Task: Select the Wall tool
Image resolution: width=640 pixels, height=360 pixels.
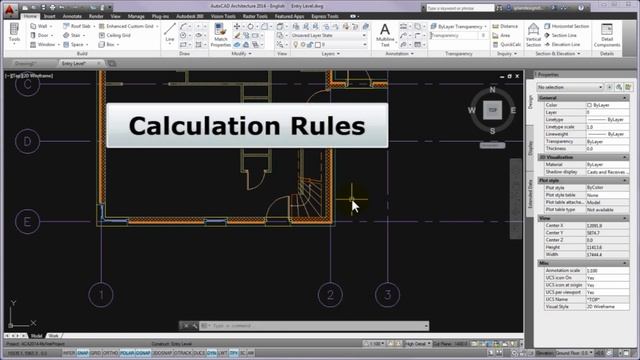Action: click(x=38, y=26)
